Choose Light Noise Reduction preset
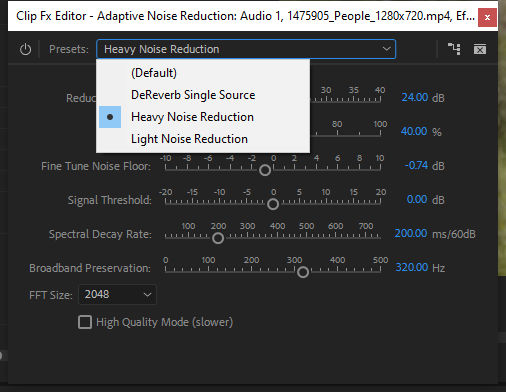506x392 pixels. [203, 139]
